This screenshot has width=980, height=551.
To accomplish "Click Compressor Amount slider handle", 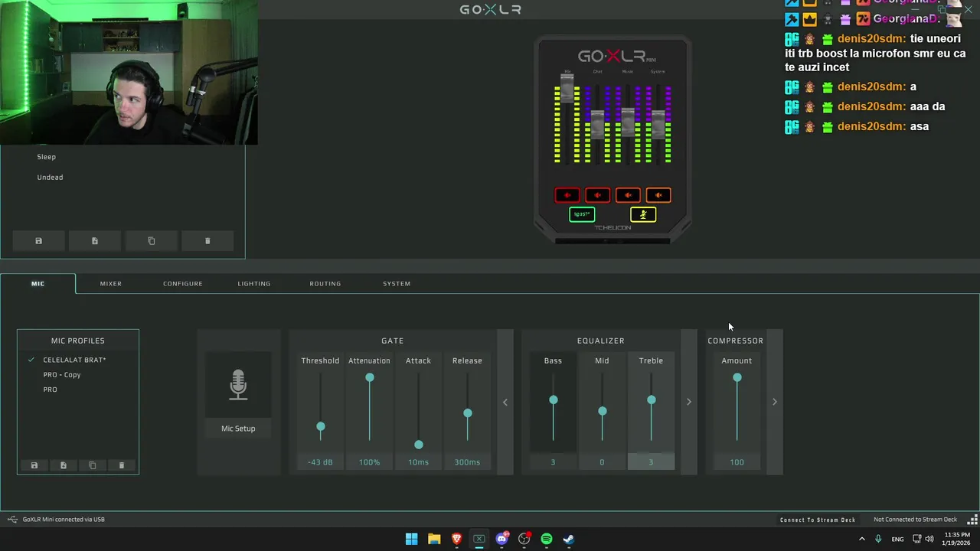I will [737, 377].
